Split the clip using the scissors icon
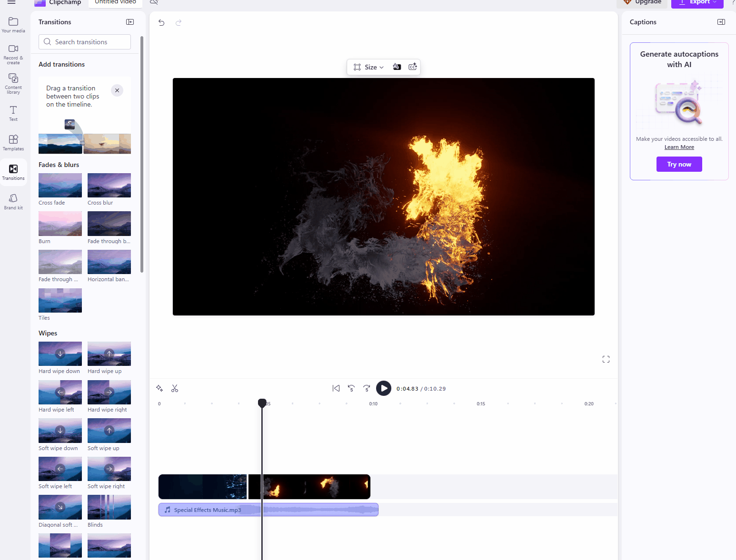The height and width of the screenshot is (560, 736). coord(175,388)
